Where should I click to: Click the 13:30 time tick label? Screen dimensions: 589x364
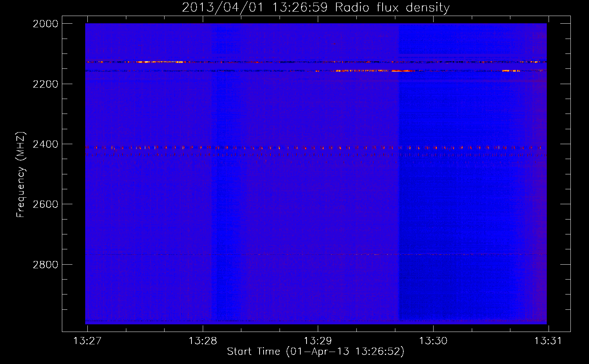[433, 341]
